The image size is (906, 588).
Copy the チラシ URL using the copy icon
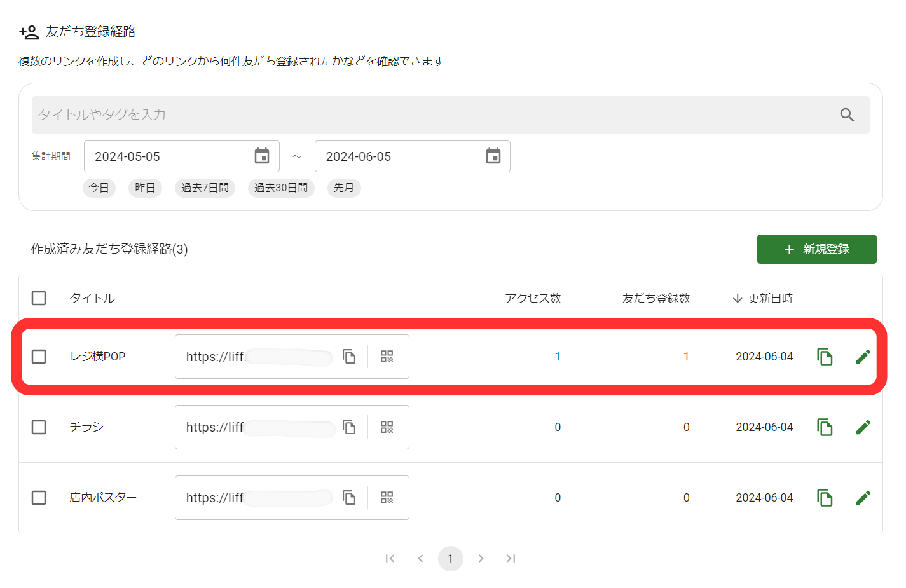pos(349,427)
